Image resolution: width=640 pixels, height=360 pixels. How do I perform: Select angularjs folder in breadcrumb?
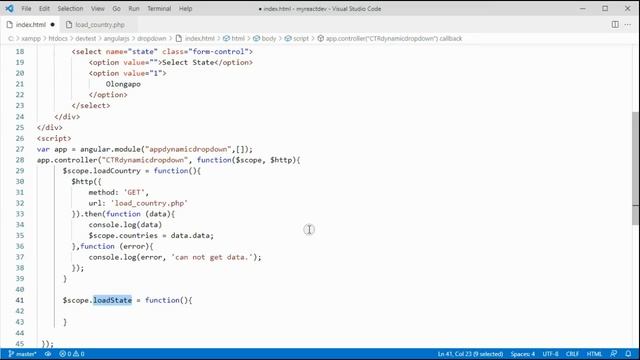116,38
